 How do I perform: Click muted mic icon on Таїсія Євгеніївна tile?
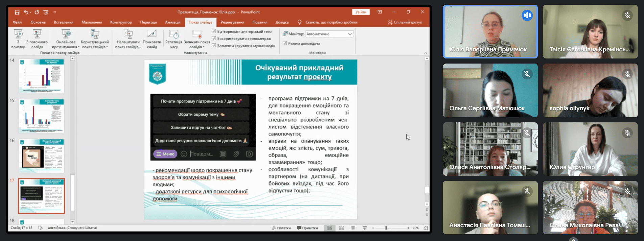click(627, 15)
